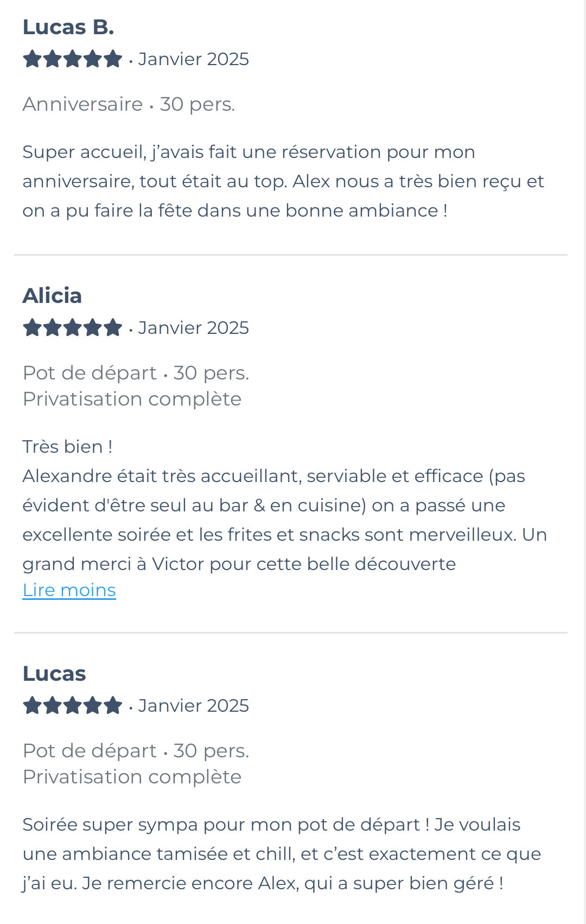Click Janvier 2025 date on Lucas B.'s review
The width and height of the screenshot is (586, 924).
193,59
